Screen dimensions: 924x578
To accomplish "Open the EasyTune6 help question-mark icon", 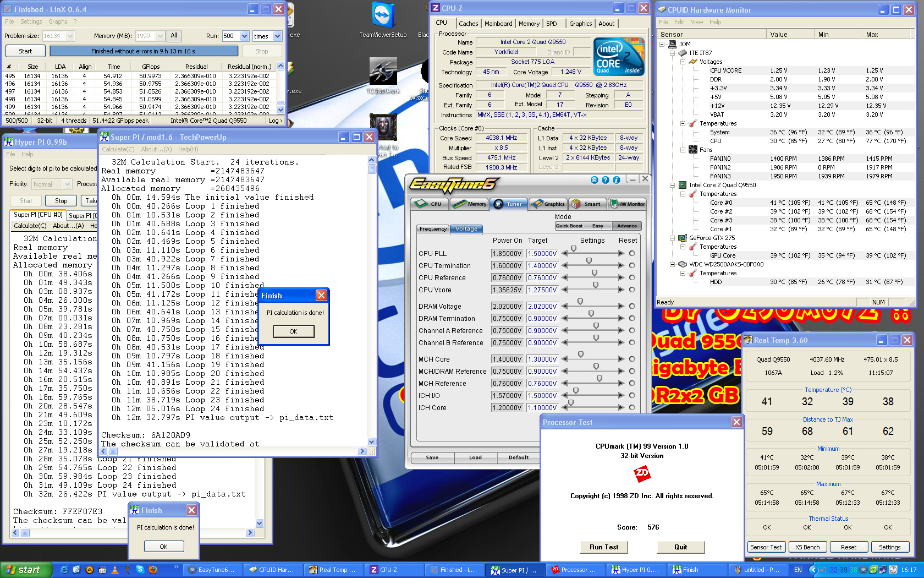I will pyautogui.click(x=606, y=180).
